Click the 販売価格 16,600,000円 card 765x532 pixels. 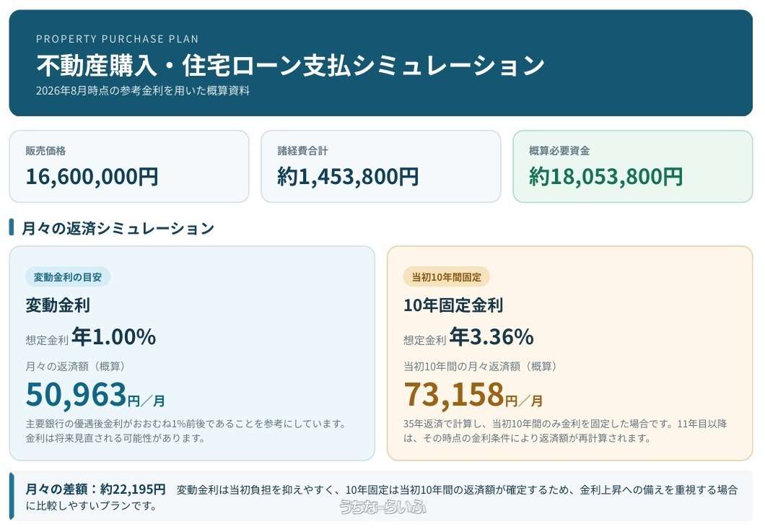coord(129,167)
